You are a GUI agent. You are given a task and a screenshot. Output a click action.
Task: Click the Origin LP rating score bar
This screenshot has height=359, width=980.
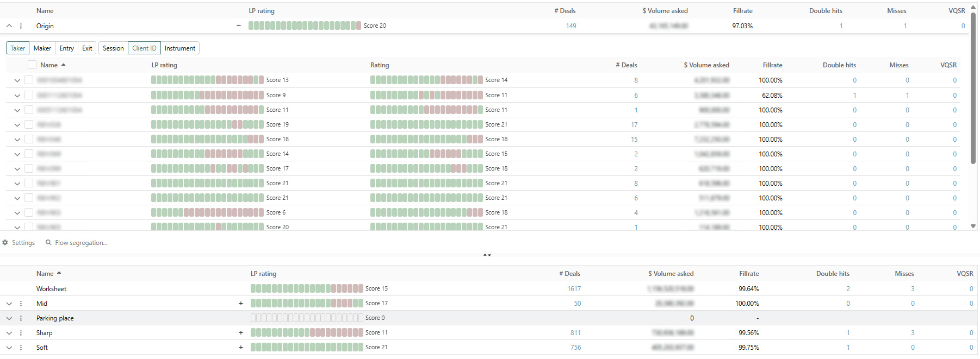click(x=305, y=26)
